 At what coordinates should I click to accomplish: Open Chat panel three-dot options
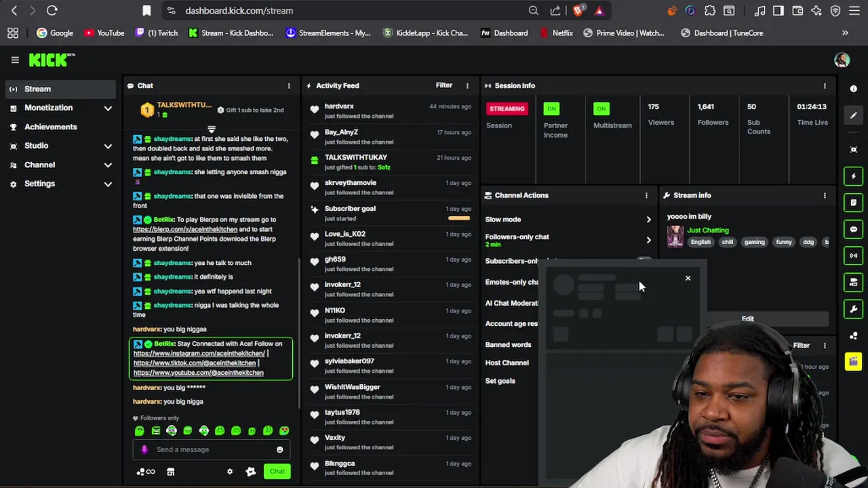pyautogui.click(x=289, y=85)
